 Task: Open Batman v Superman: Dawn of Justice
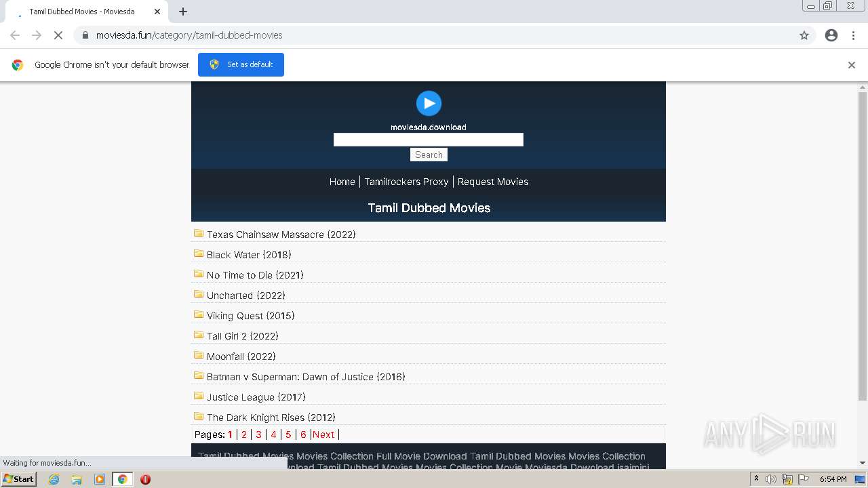pos(306,377)
